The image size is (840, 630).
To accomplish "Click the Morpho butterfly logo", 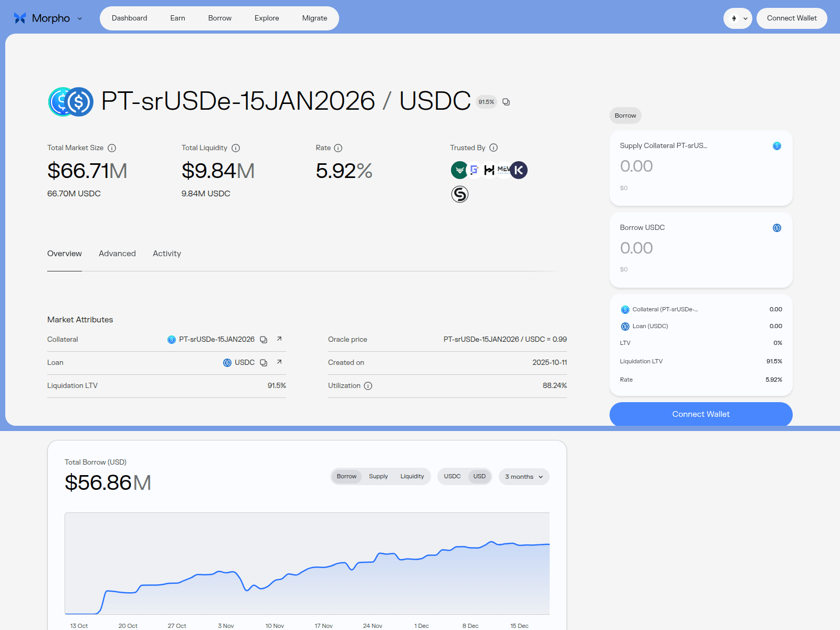I will pyautogui.click(x=20, y=18).
